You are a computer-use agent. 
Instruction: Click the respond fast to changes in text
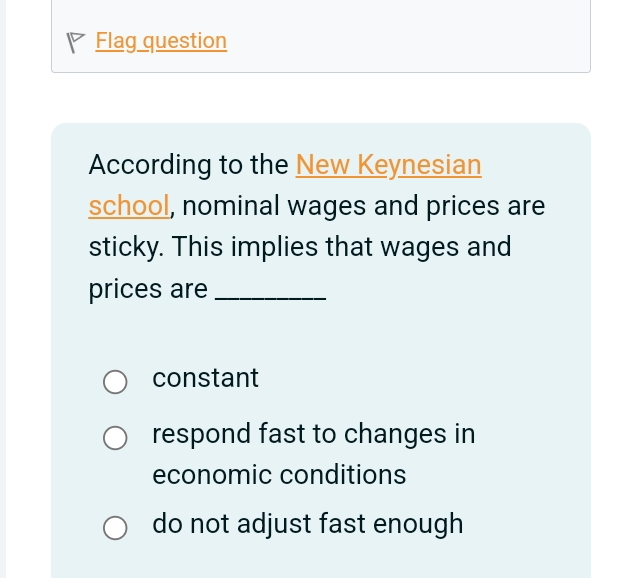(x=314, y=434)
